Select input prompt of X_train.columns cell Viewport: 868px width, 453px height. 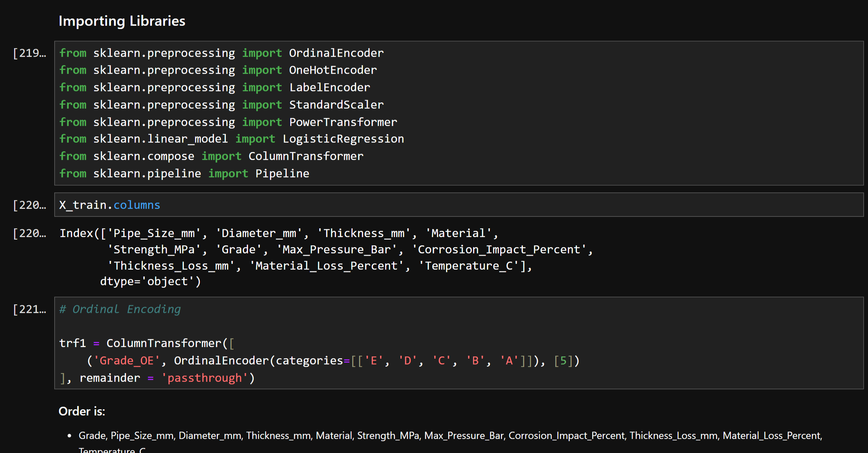[x=29, y=205]
